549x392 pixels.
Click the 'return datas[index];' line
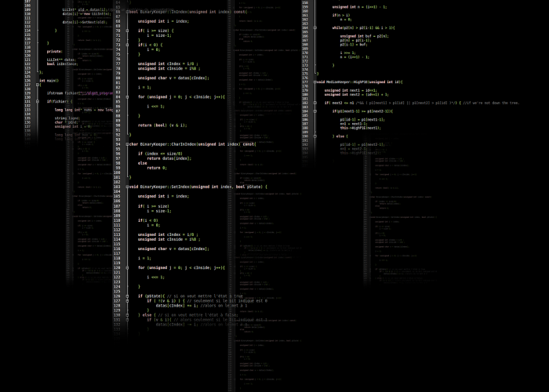tap(169, 158)
